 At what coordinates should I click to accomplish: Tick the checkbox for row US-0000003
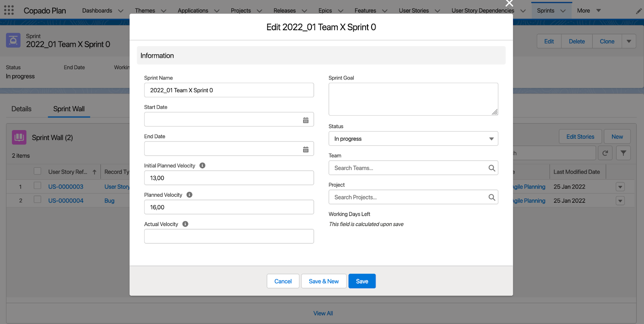point(37,186)
